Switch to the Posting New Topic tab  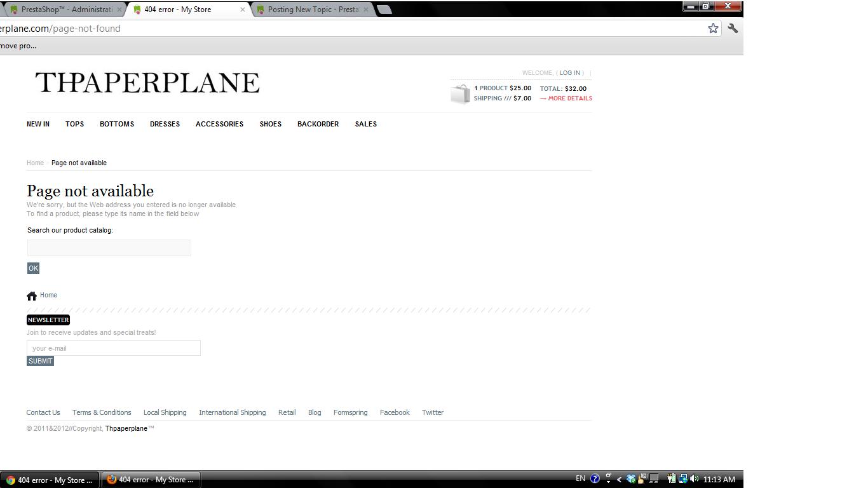[312, 10]
